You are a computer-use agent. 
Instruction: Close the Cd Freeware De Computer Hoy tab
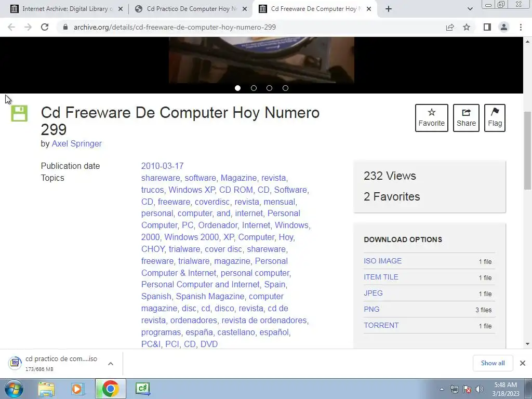369,9
